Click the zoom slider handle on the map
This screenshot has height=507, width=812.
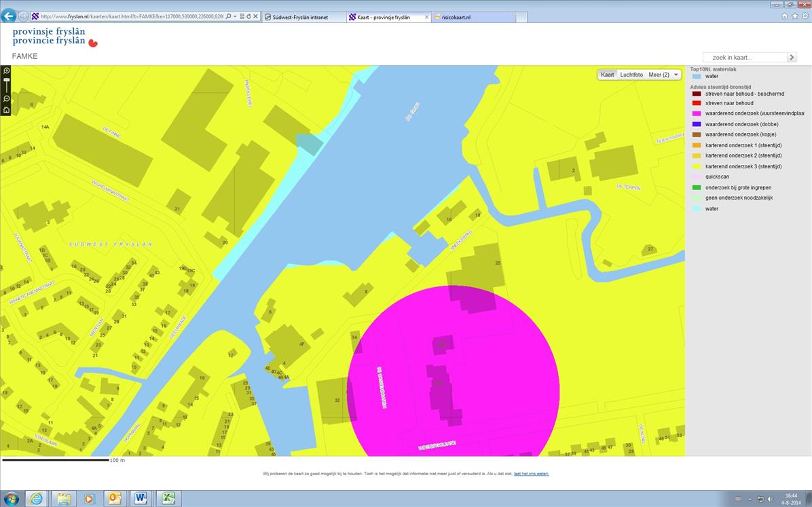(x=6, y=80)
